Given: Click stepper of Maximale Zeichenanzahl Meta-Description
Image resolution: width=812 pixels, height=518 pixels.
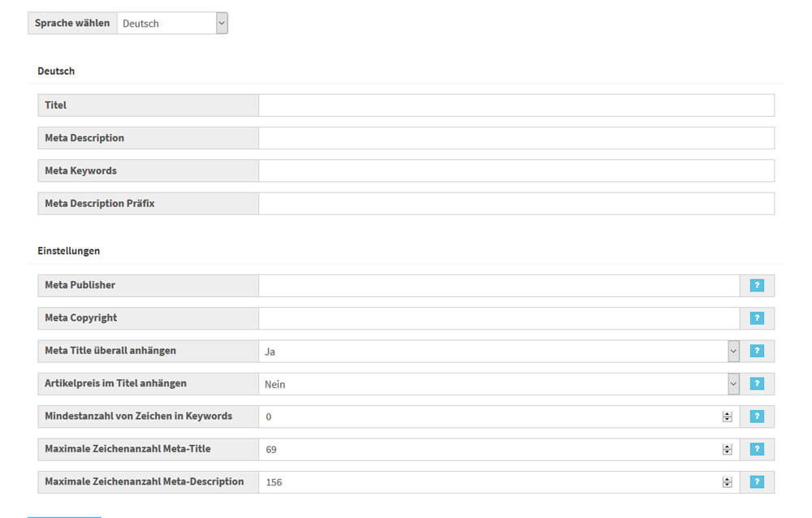Looking at the screenshot, I should [x=727, y=482].
